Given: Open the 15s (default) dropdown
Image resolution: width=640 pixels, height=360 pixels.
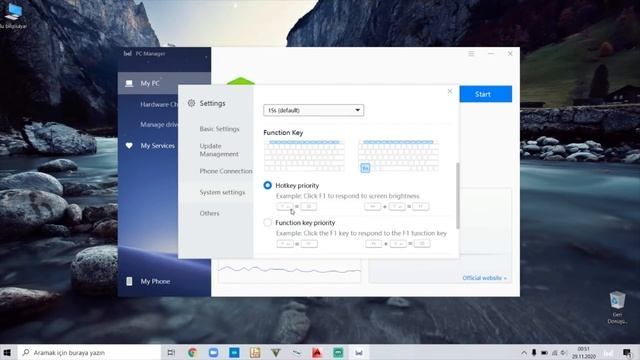Looking at the screenshot, I should (313, 110).
